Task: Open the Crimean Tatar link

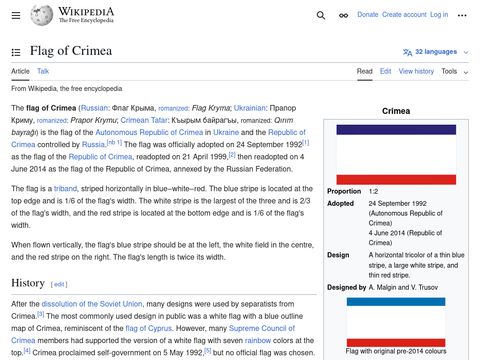Action: 144,120
